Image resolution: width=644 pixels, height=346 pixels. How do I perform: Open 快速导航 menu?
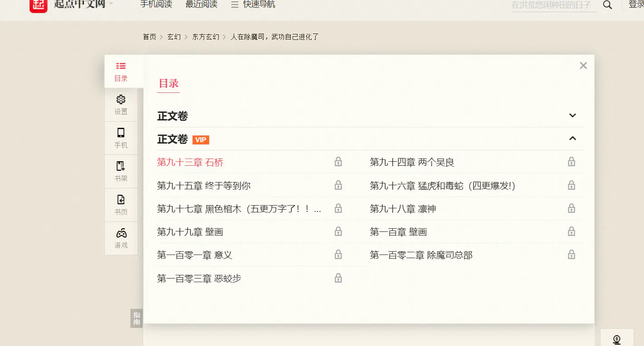click(253, 5)
